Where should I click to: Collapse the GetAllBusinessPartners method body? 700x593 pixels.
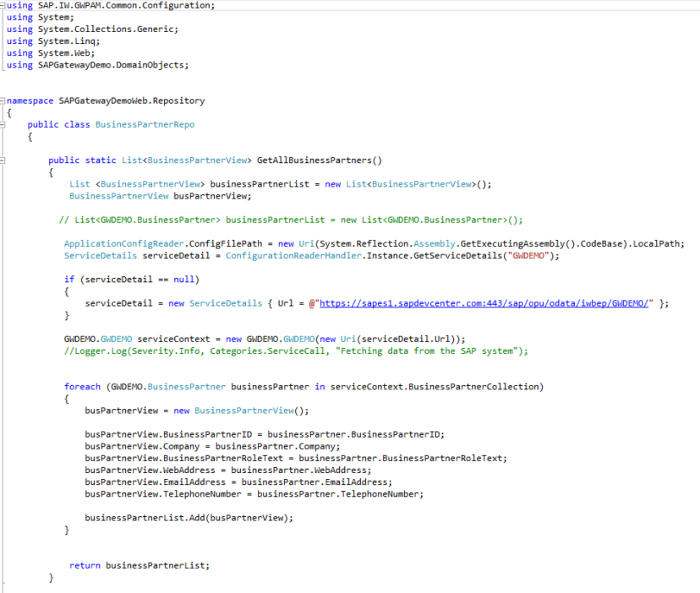pyautogui.click(x=3, y=160)
